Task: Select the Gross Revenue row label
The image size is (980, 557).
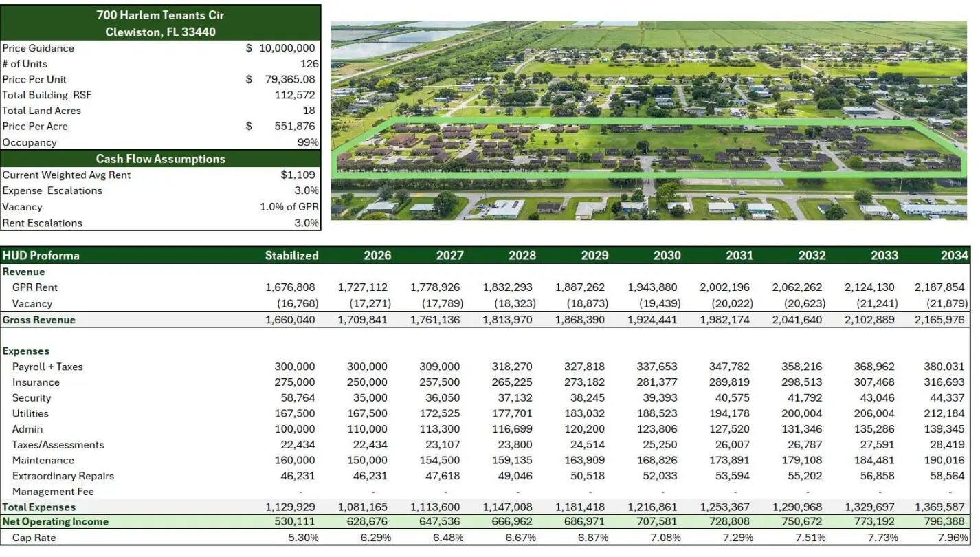Action: [x=39, y=320]
